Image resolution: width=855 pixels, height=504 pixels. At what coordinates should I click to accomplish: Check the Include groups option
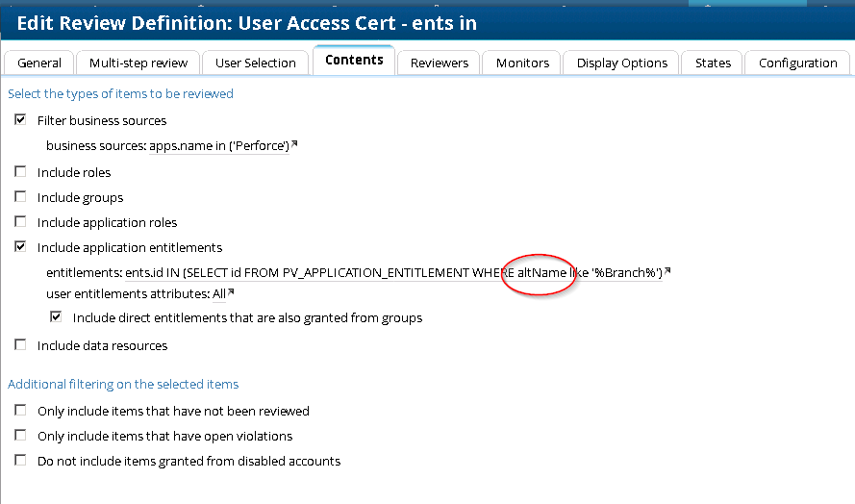tap(21, 197)
